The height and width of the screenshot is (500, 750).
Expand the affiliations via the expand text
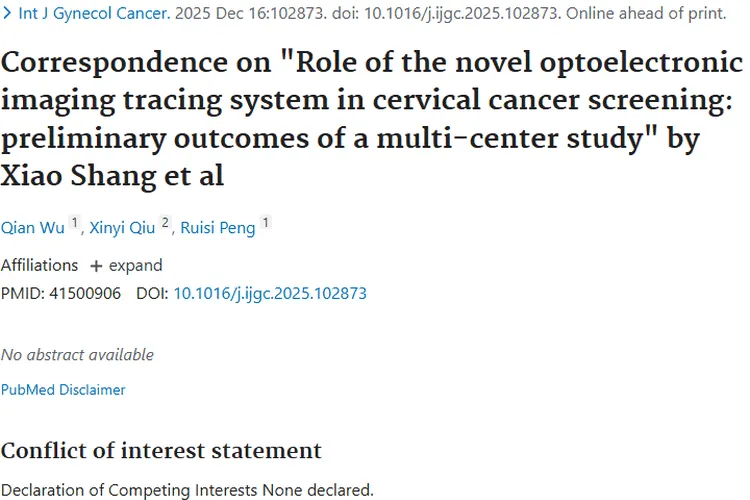tap(136, 266)
